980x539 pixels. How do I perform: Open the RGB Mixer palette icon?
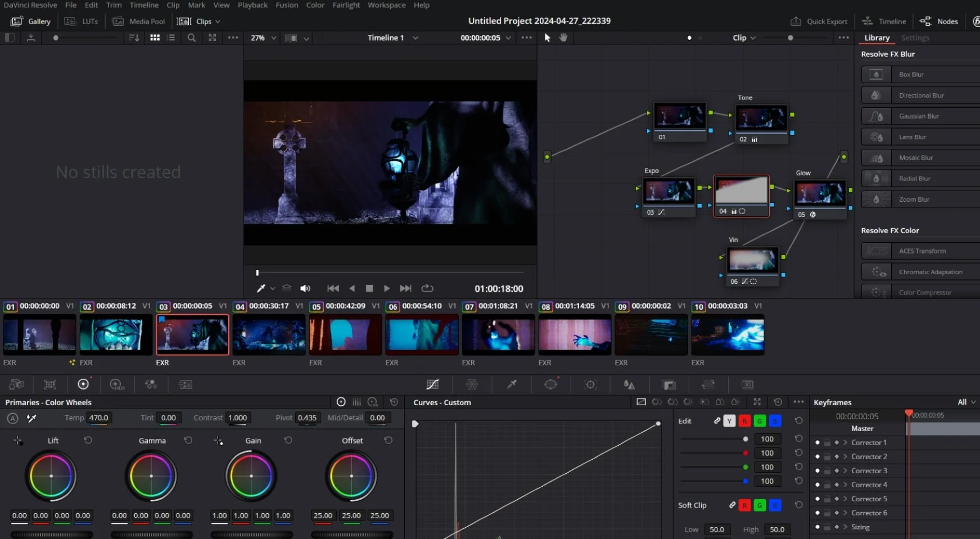[x=151, y=384]
